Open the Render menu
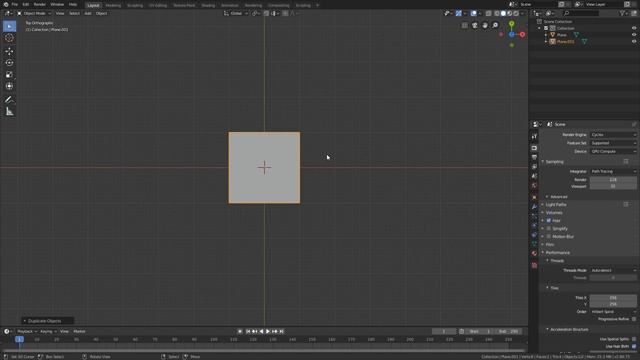The height and width of the screenshot is (360, 640). coord(40,4)
